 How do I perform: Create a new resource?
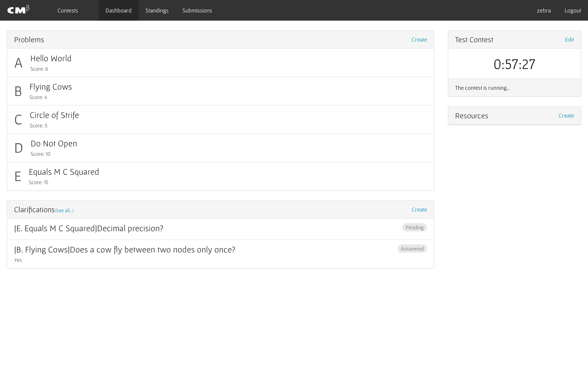tap(566, 116)
